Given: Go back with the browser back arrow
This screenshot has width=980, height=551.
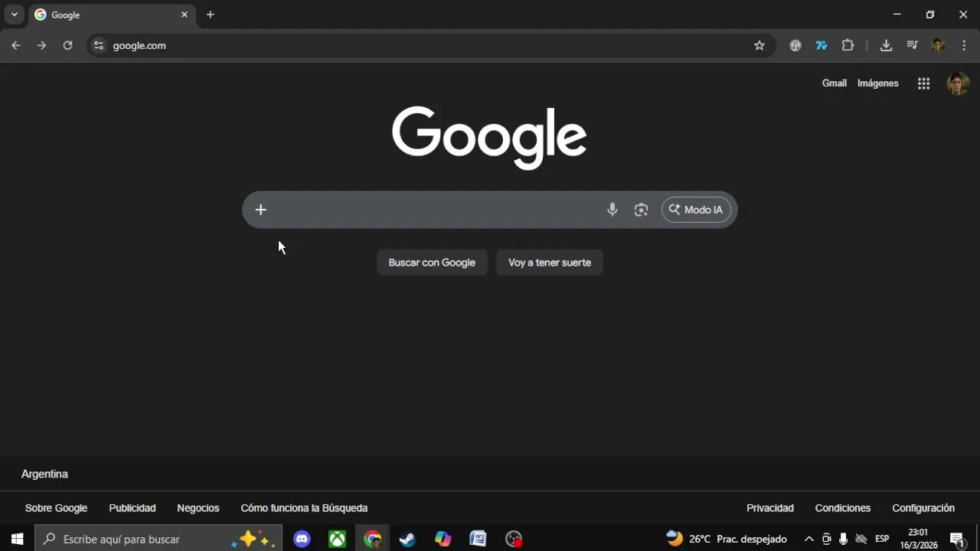Looking at the screenshot, I should pos(15,46).
